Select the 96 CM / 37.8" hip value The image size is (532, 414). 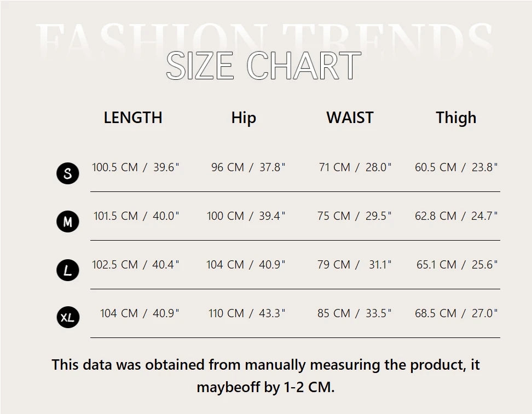point(248,167)
